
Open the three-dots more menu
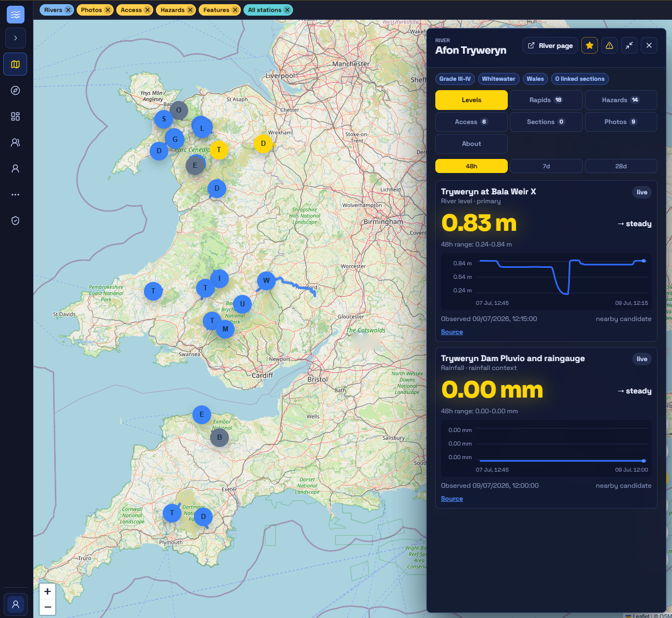pyautogui.click(x=16, y=195)
